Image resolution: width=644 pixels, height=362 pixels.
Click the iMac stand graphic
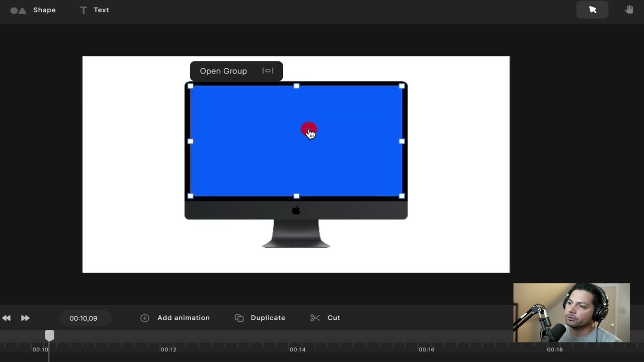(x=296, y=234)
